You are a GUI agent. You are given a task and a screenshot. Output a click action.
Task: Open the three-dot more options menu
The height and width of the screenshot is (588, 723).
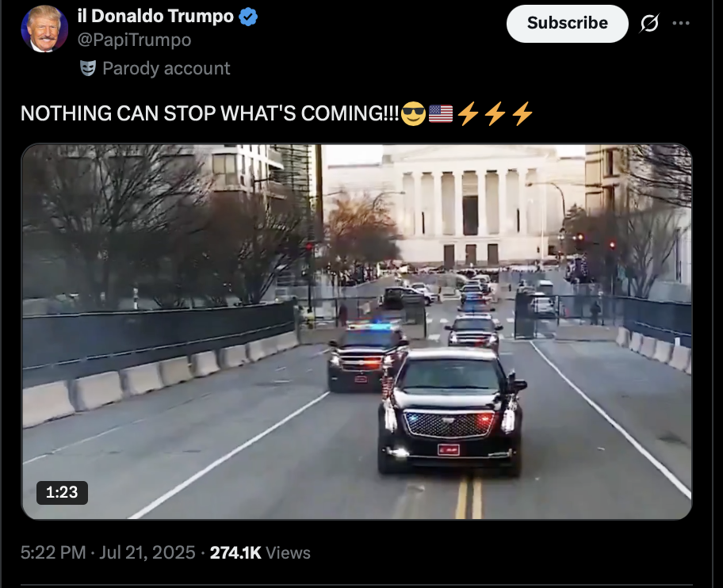(x=681, y=23)
